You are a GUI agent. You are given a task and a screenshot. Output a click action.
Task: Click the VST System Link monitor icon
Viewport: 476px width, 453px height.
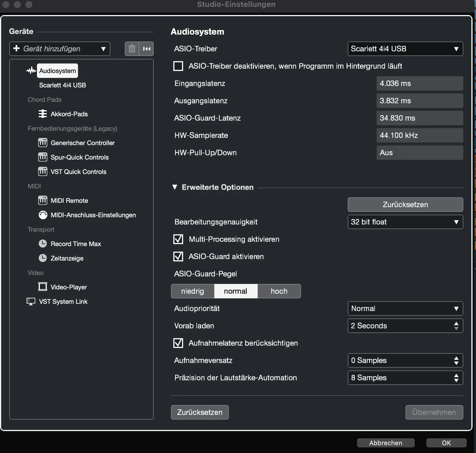[31, 302]
